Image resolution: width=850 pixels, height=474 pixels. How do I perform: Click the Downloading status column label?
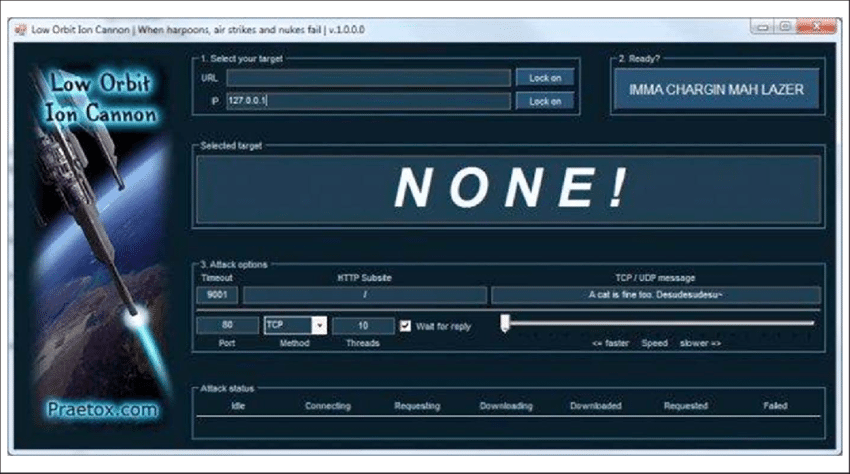pyautogui.click(x=506, y=406)
